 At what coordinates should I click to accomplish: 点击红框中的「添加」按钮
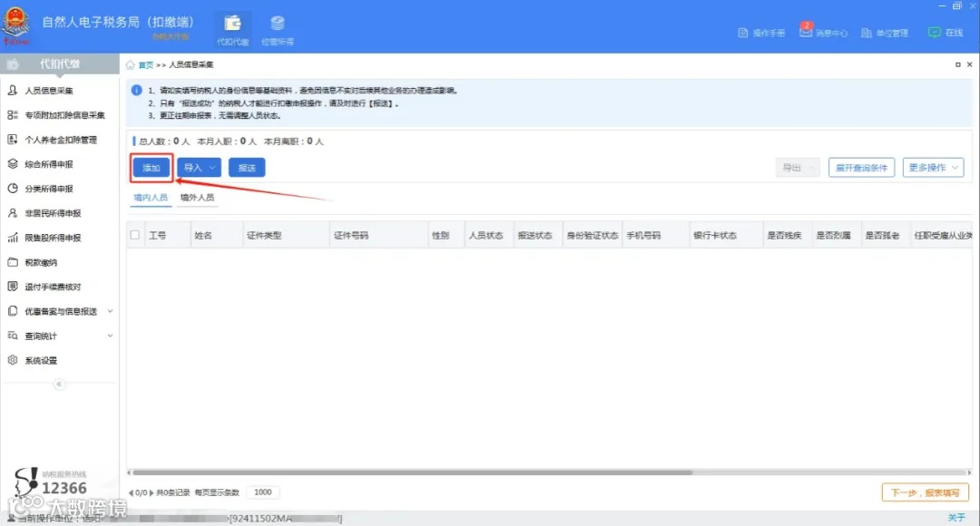click(x=151, y=168)
